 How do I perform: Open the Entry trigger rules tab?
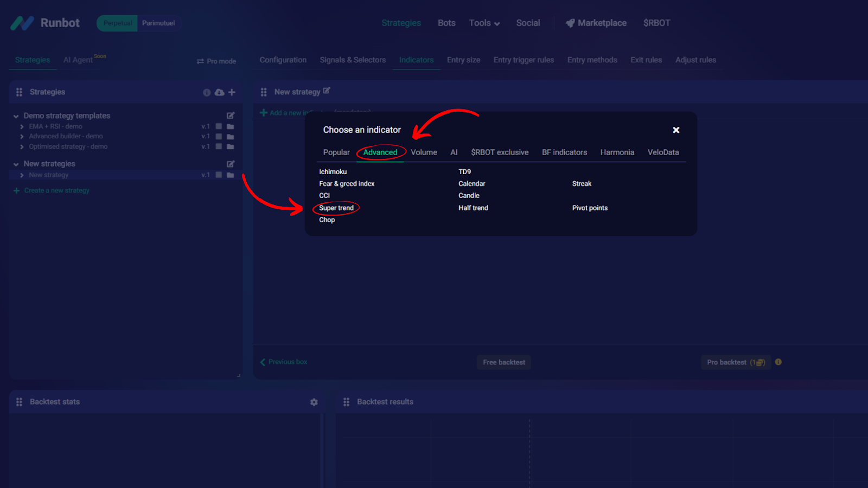coord(524,60)
